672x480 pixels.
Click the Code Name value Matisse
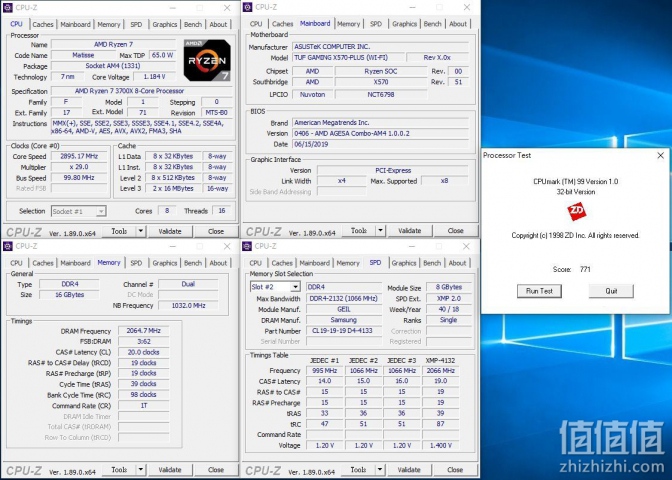83,55
